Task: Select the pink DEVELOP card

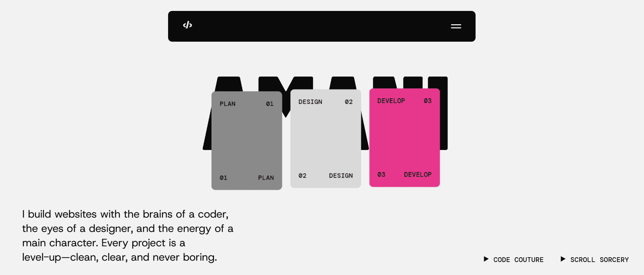Action: 405,137
